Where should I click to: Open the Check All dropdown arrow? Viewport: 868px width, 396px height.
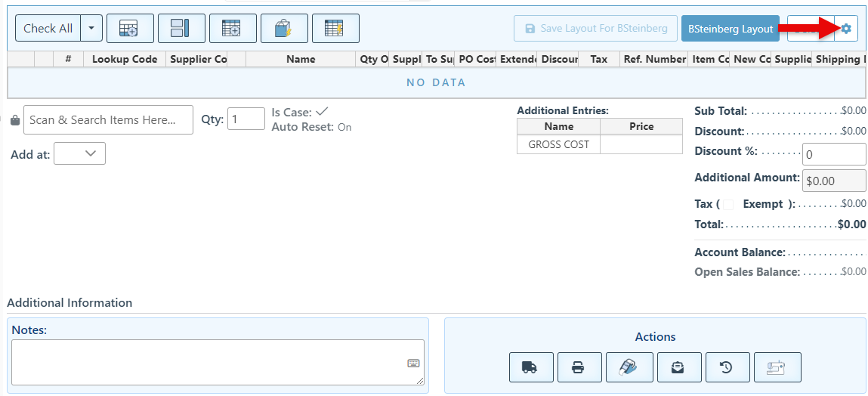point(91,29)
